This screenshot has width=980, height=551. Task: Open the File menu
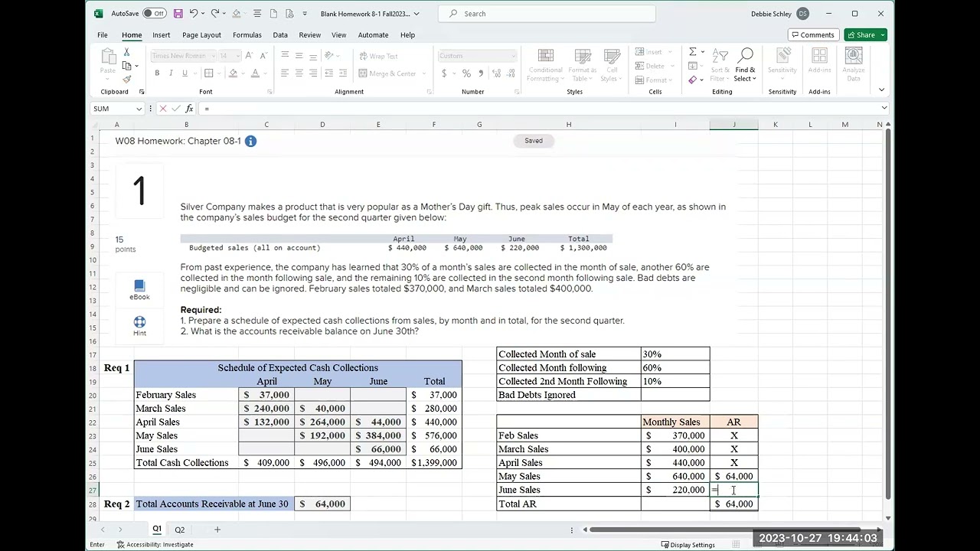coord(102,35)
